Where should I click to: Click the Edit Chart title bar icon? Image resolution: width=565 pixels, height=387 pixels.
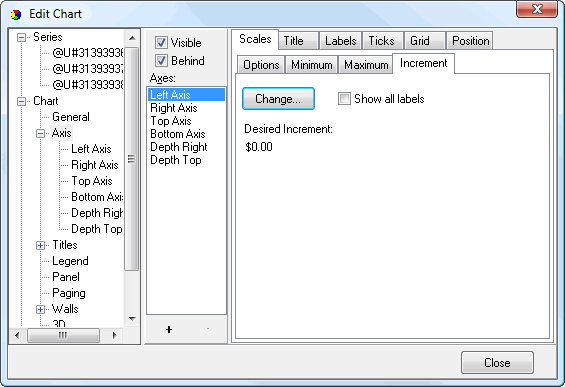[x=16, y=15]
